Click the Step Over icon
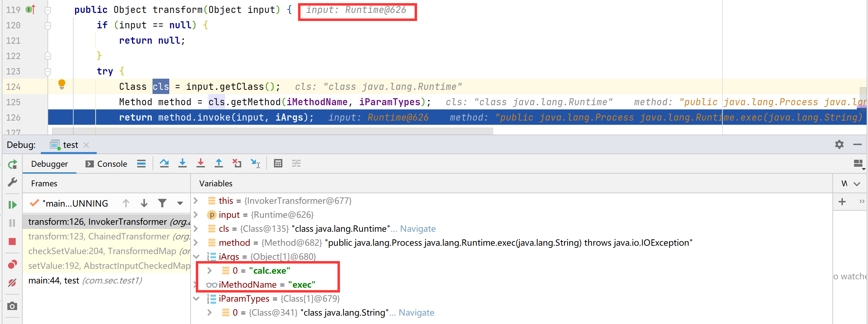The width and height of the screenshot is (868, 324). point(164,163)
